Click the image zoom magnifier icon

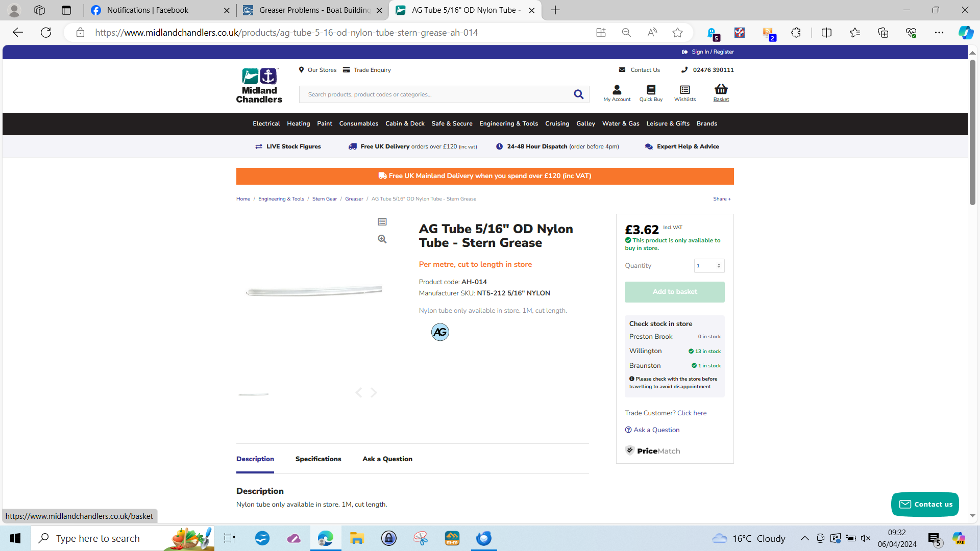pos(382,239)
